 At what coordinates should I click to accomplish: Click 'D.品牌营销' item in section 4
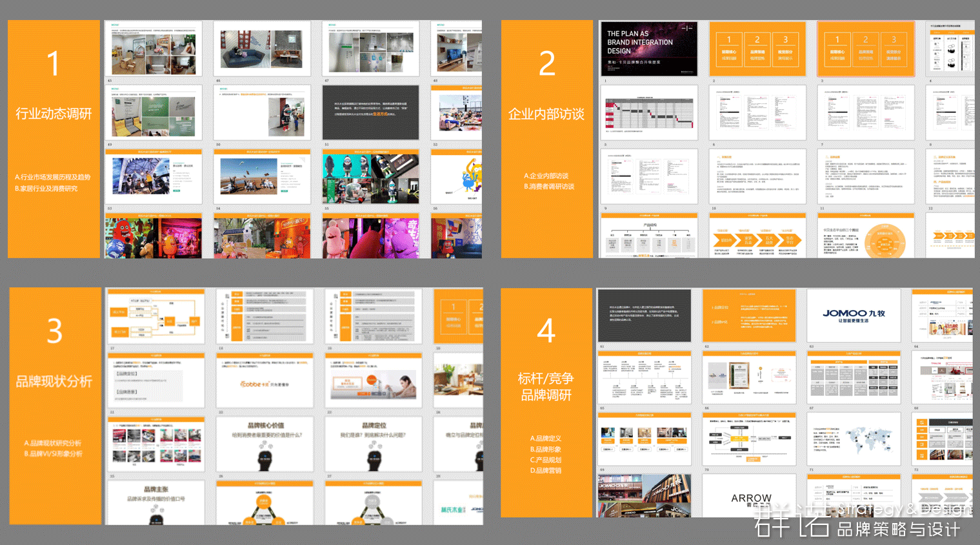(x=546, y=471)
